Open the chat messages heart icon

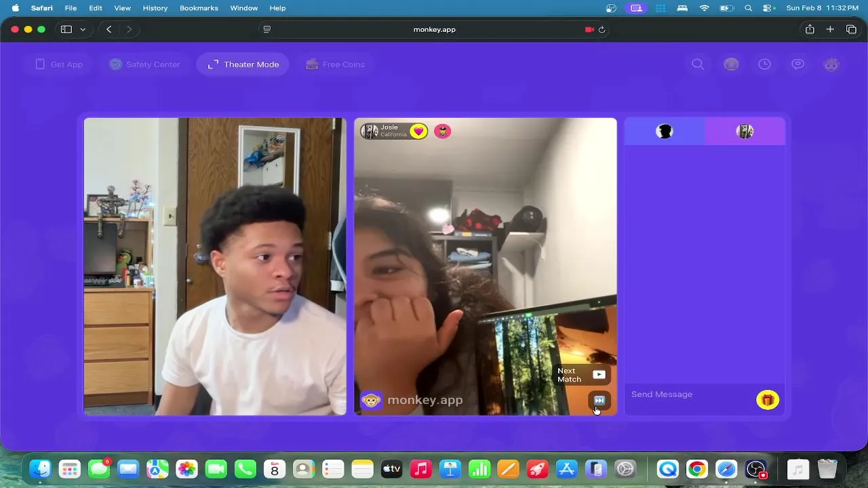(x=798, y=64)
